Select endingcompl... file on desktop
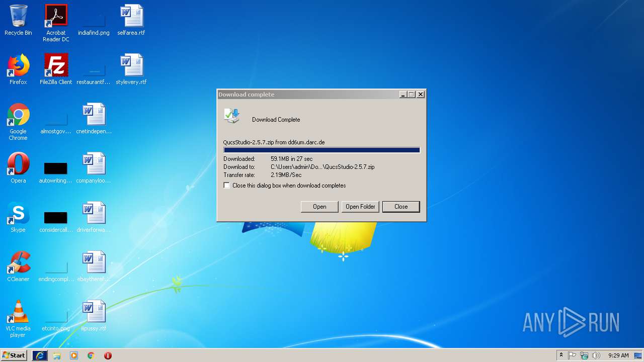 tap(56, 271)
